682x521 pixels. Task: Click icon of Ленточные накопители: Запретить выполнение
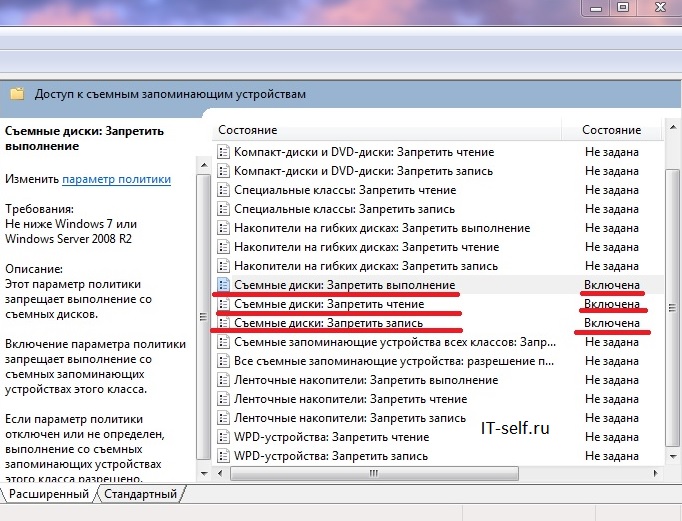[x=223, y=380]
